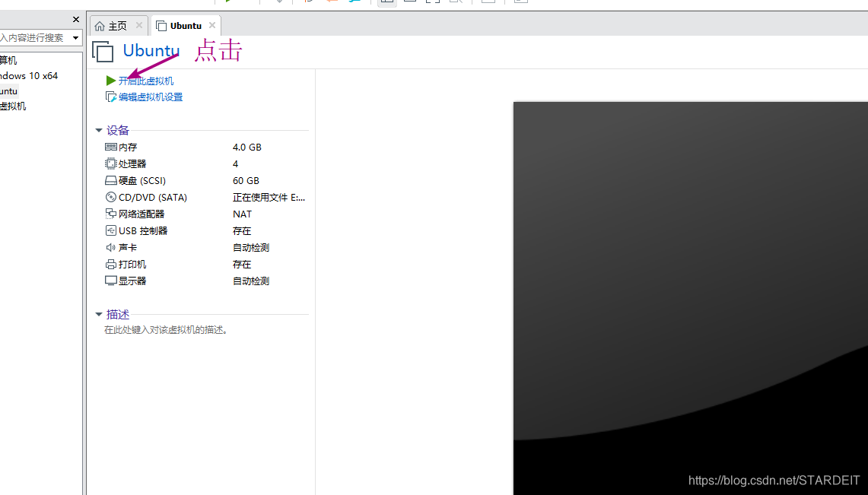Click the edit virtual machine settings icon

[111, 97]
